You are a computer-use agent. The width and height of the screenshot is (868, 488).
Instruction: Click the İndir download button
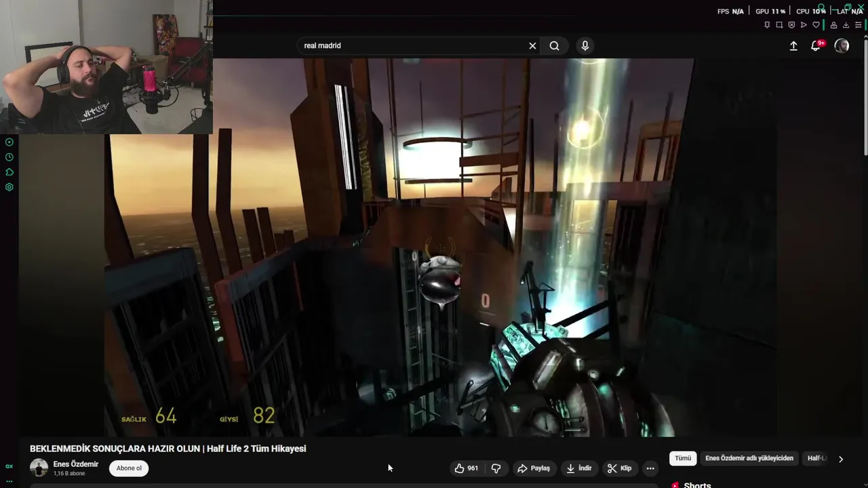tap(579, 468)
